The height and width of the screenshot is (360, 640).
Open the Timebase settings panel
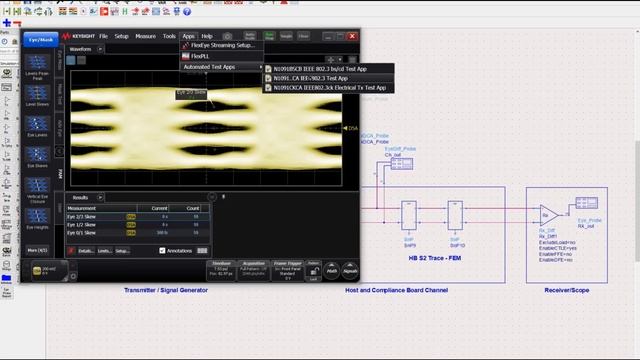(x=221, y=271)
